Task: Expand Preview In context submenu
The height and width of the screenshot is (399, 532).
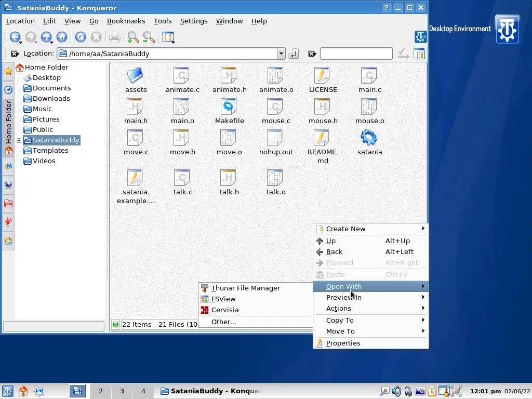Action: (x=370, y=298)
